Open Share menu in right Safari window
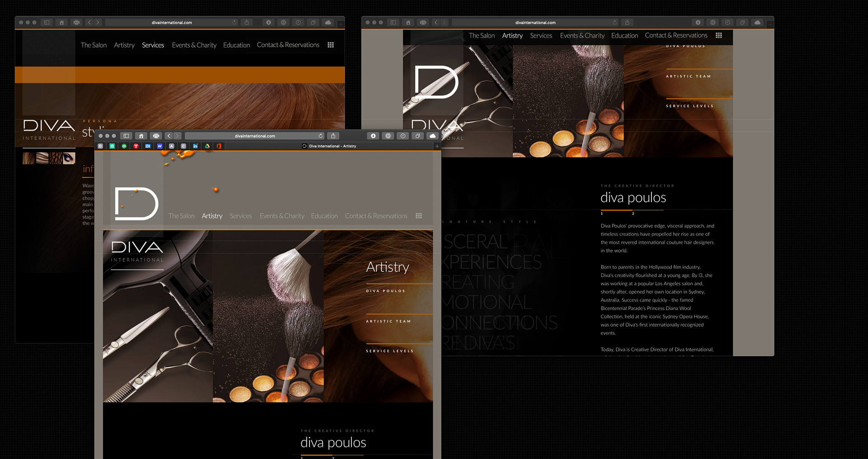868x459 pixels. coord(627,23)
